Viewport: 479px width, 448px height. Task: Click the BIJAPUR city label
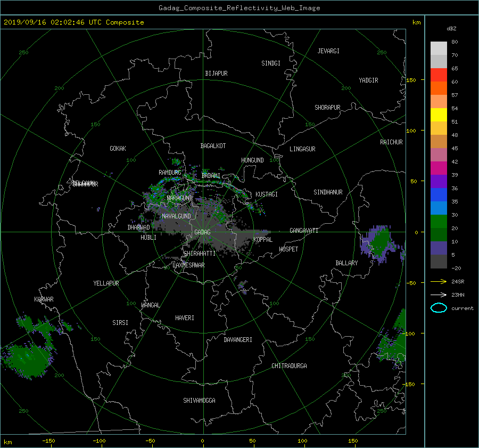click(x=216, y=74)
